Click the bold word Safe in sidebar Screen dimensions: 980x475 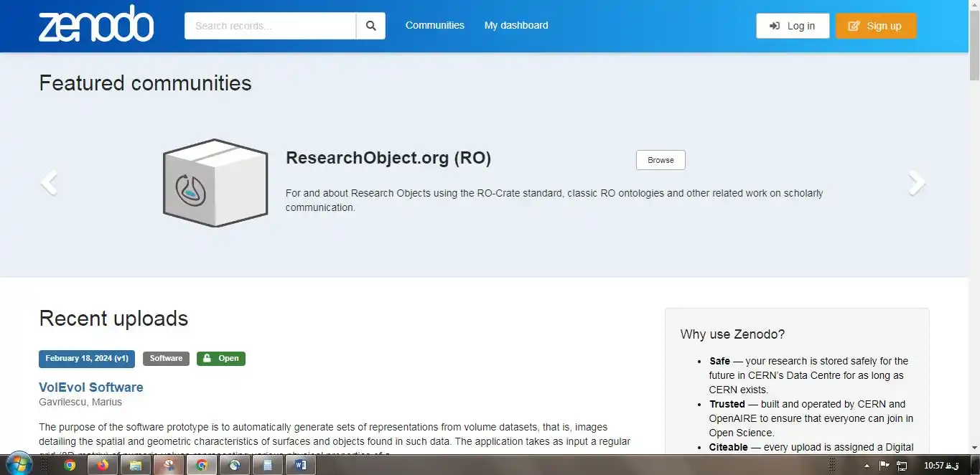coord(719,361)
